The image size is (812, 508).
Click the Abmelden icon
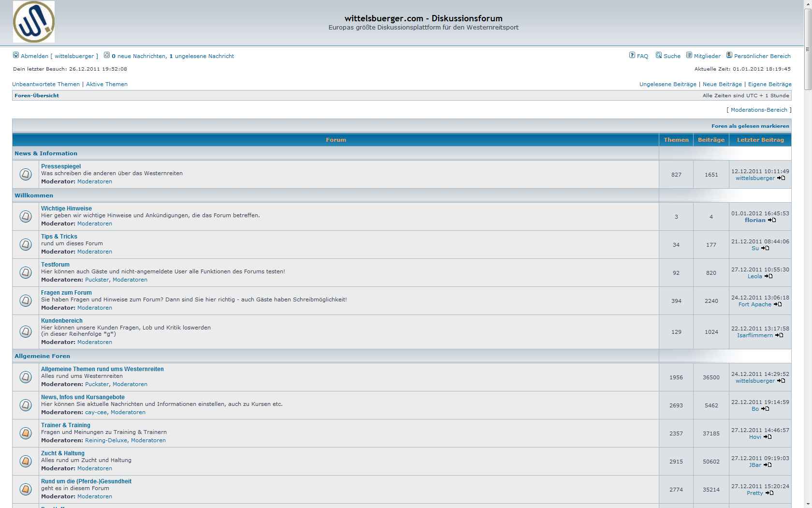(x=16, y=55)
